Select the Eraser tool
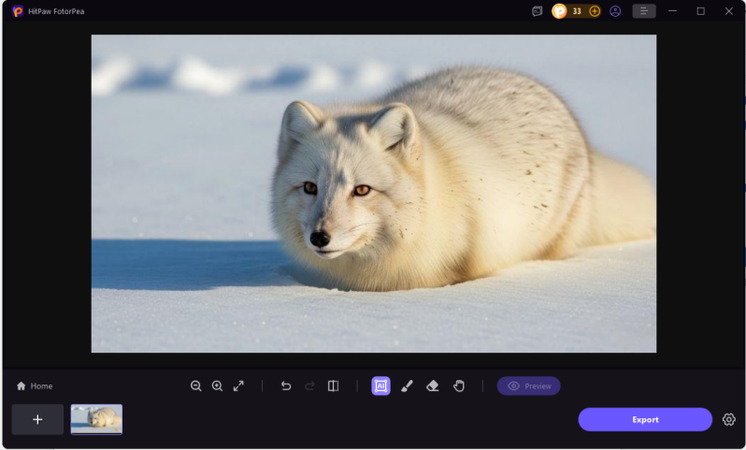 pos(433,386)
